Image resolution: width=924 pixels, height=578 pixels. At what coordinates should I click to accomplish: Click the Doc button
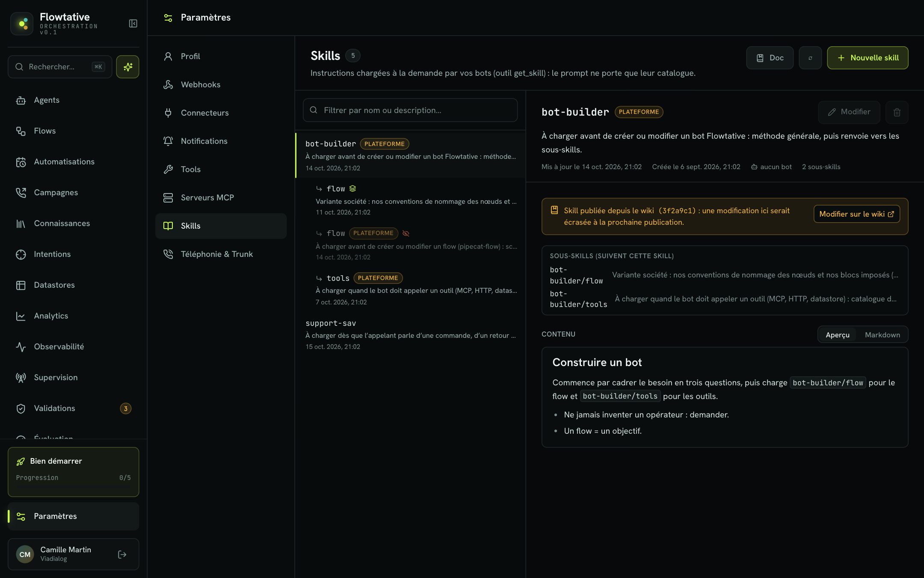[770, 58]
